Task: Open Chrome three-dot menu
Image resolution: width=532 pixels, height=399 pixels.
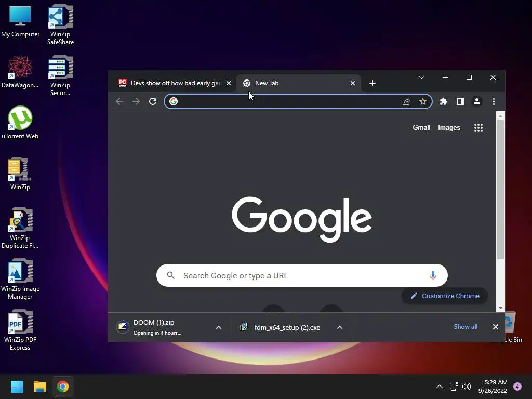Action: [494, 101]
